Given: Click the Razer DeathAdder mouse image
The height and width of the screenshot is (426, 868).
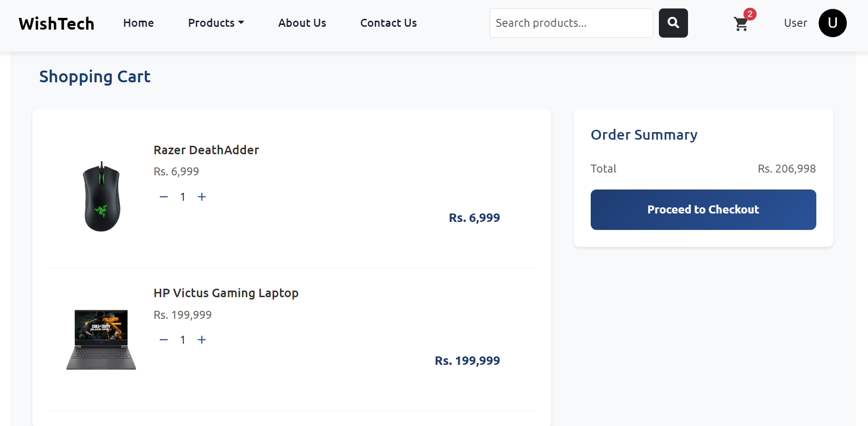Looking at the screenshot, I should tap(102, 197).
